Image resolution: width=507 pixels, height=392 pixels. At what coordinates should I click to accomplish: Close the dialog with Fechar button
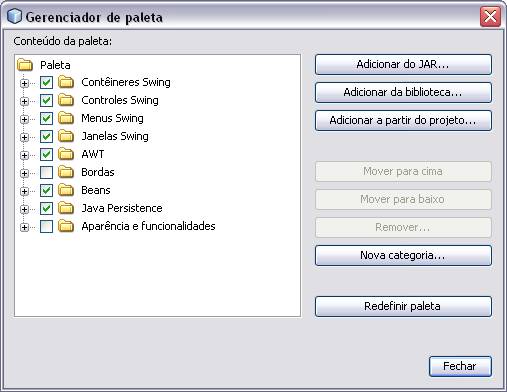pos(460,366)
